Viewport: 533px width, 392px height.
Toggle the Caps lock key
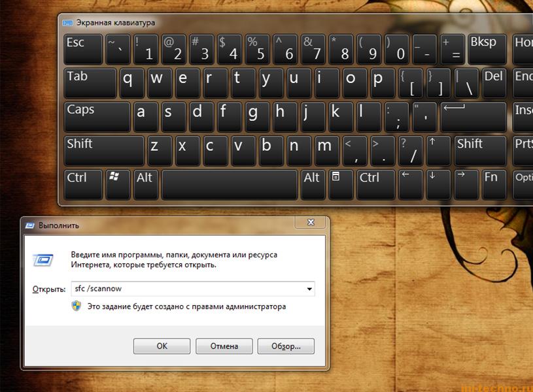click(x=97, y=117)
